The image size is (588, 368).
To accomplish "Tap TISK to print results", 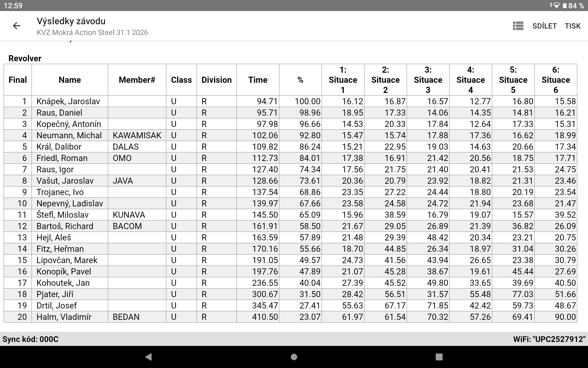I will 572,26.
